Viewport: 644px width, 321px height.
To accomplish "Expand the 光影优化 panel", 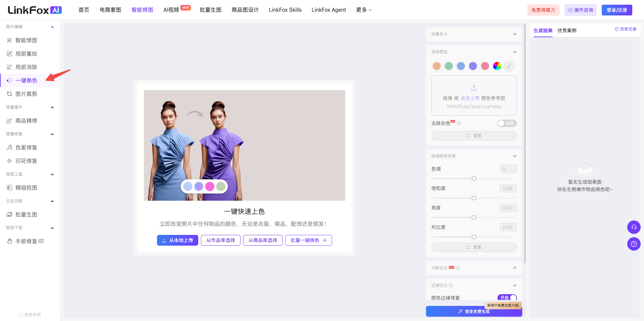I will [515, 268].
